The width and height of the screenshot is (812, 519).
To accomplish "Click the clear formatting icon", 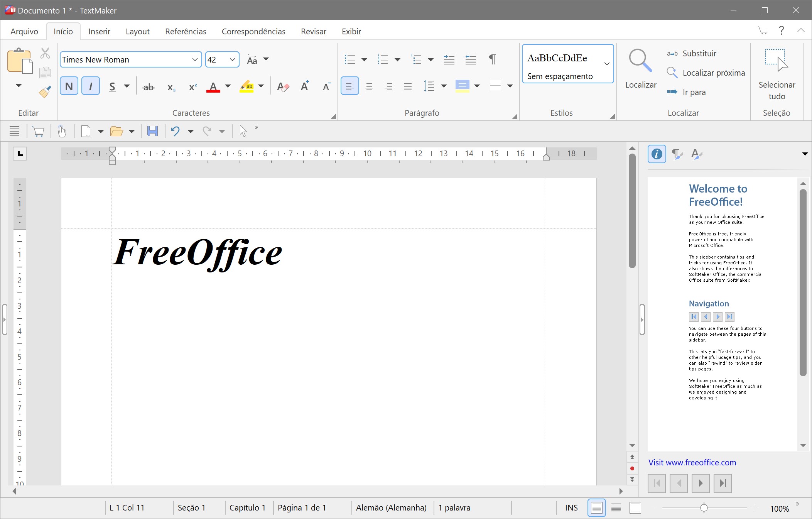I will (282, 87).
